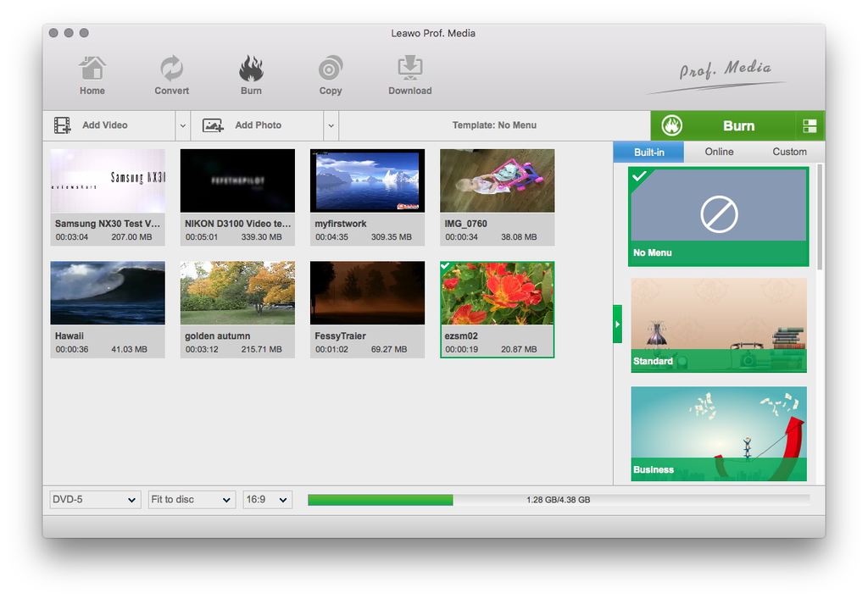Collapse the template panel with green arrow
The width and height of the screenshot is (868, 599).
point(617,324)
